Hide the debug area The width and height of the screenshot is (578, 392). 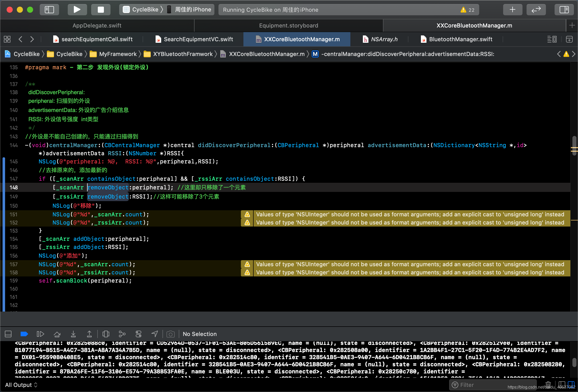coord(8,334)
